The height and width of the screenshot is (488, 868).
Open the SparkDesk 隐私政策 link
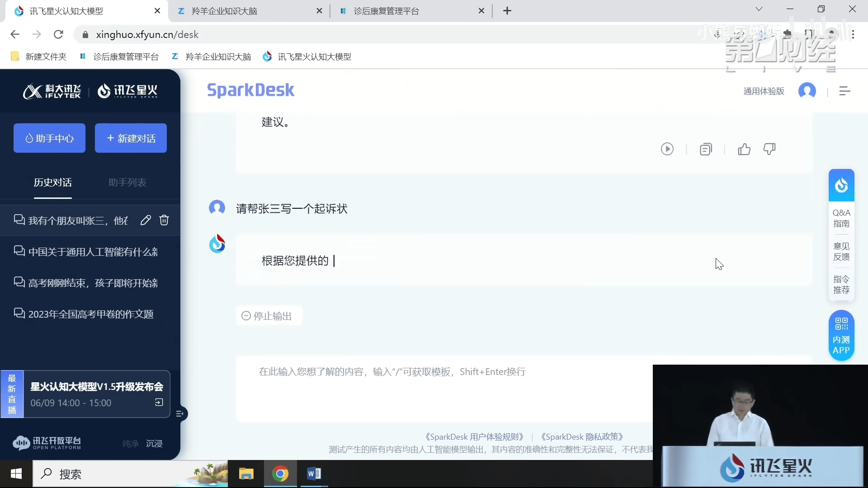pyautogui.click(x=582, y=437)
